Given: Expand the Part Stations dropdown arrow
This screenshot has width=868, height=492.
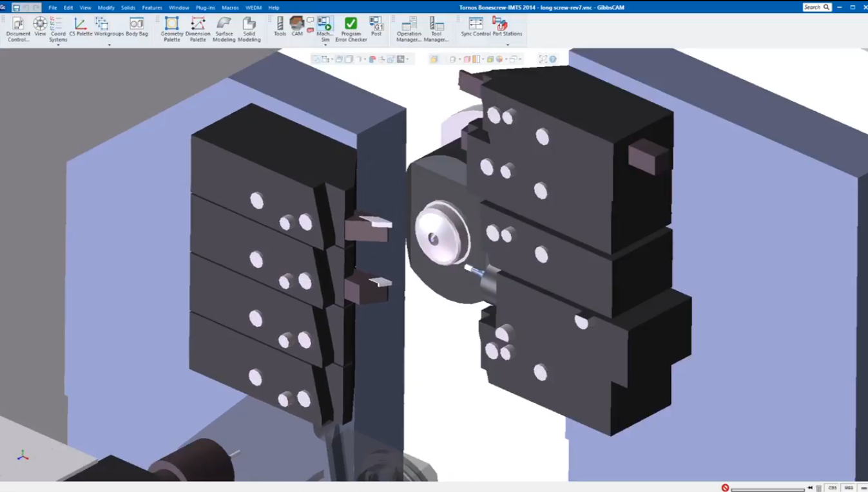Looking at the screenshot, I should coord(507,45).
